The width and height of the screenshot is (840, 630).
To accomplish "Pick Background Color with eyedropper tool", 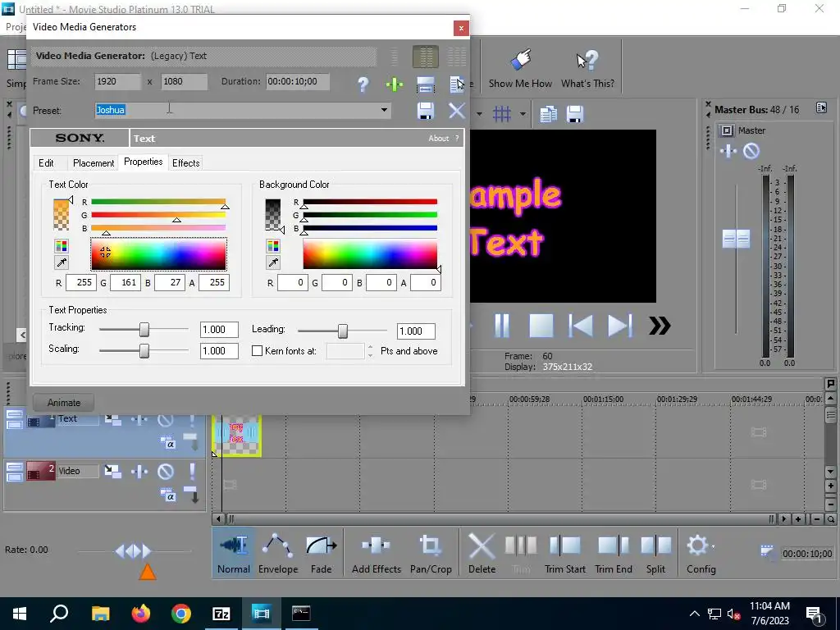I will (272, 262).
